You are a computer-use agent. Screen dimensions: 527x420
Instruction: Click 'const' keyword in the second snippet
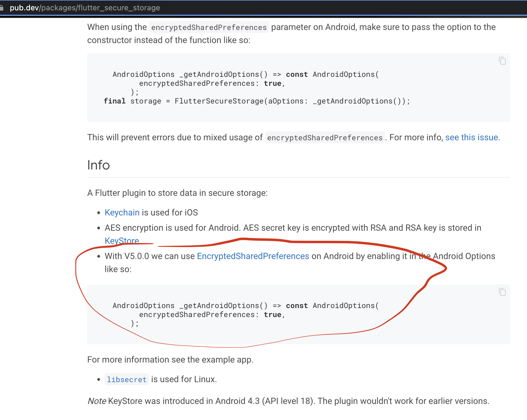297,306
